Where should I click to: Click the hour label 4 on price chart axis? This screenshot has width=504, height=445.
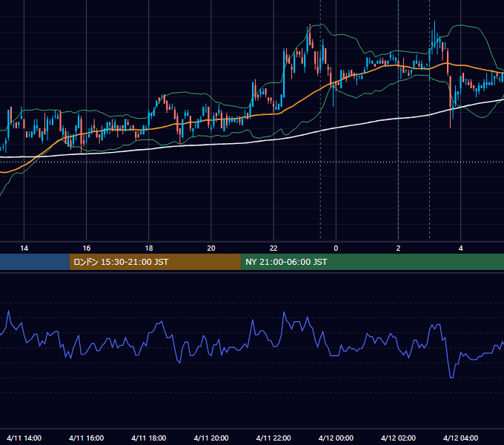(460, 248)
